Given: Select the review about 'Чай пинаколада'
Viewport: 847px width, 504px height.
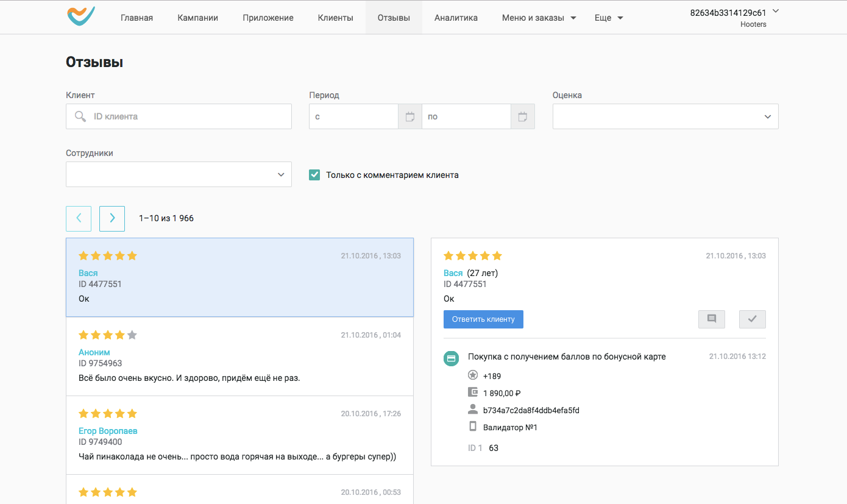Looking at the screenshot, I should pyautogui.click(x=239, y=435).
